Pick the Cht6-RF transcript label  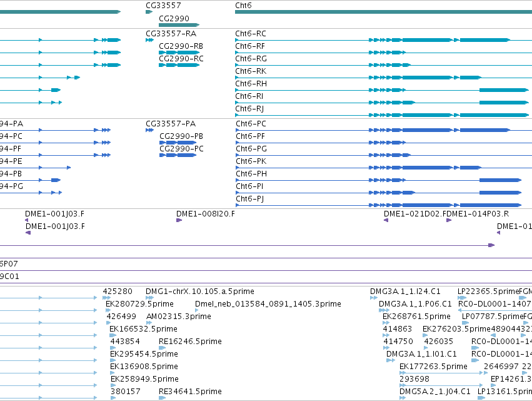click(x=250, y=46)
